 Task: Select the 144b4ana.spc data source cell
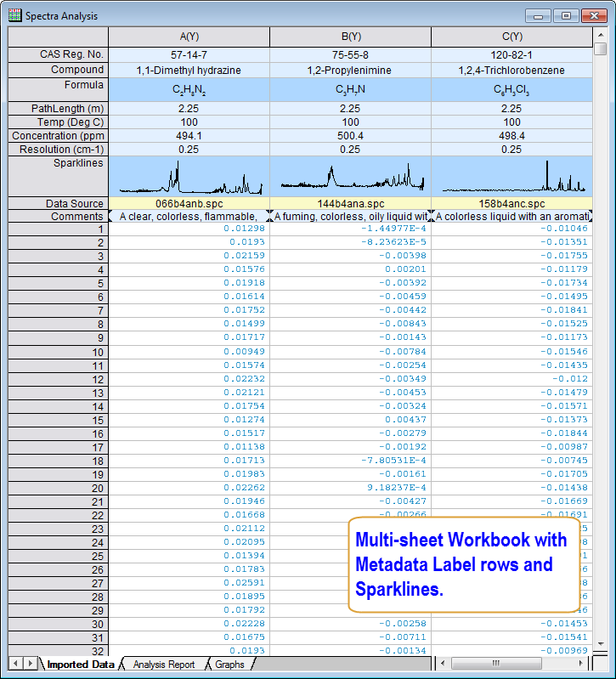coord(350,204)
